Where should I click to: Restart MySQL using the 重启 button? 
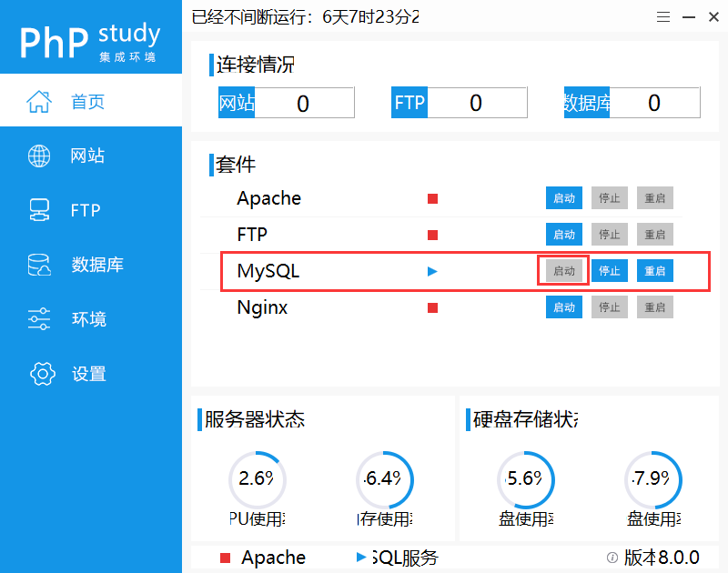(655, 270)
